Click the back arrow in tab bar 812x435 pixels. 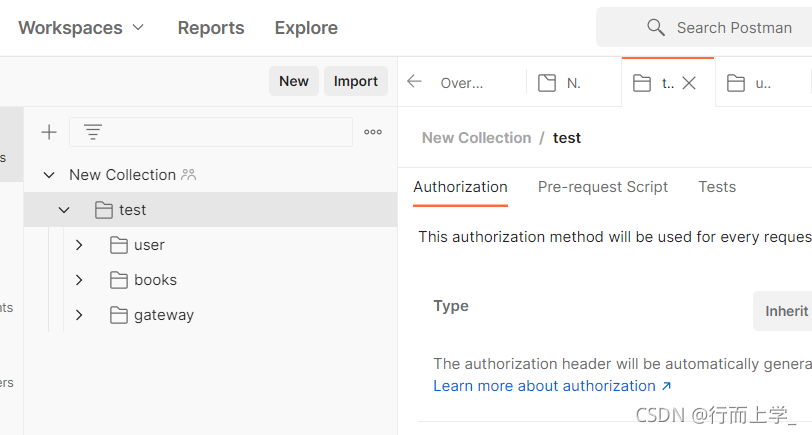tap(414, 81)
